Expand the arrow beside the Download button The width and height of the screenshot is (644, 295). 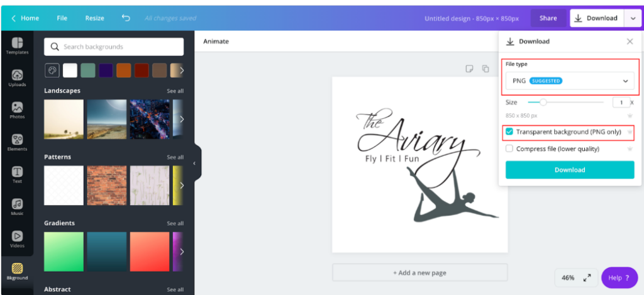tap(631, 18)
